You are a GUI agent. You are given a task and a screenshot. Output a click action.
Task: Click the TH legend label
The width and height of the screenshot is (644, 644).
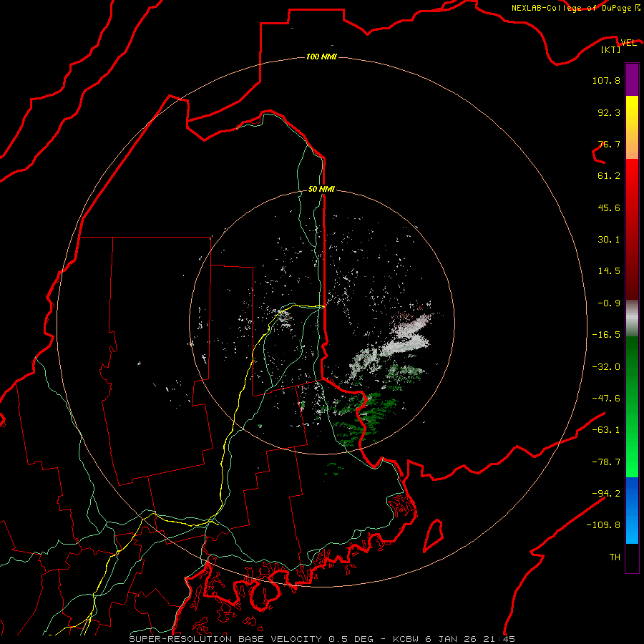[615, 557]
